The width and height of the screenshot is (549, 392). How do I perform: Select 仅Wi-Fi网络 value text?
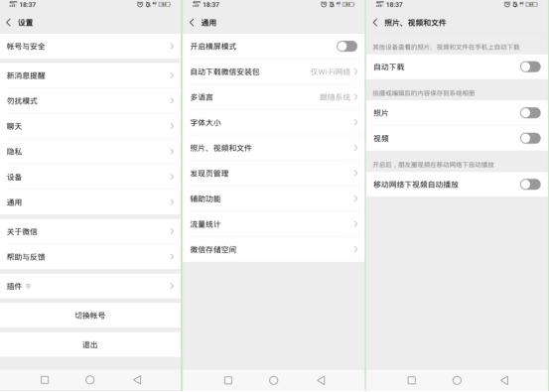pos(331,71)
